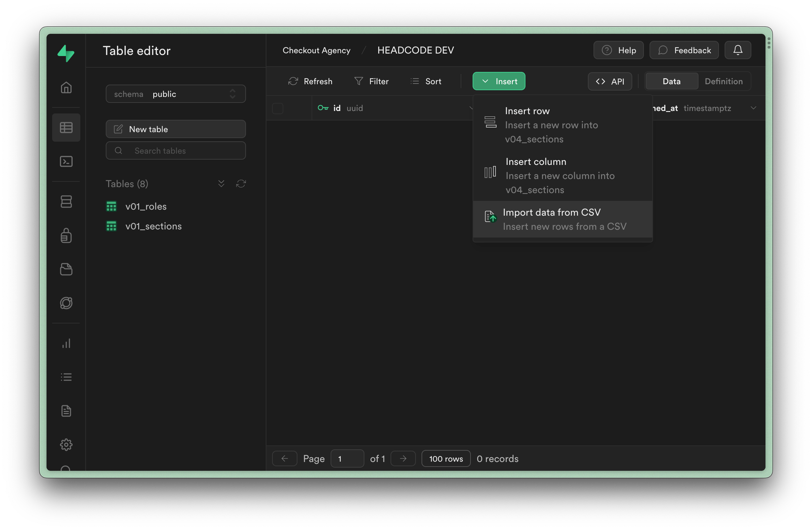812x530 pixels.
Task: Open Reports bar chart icon
Action: click(66, 343)
